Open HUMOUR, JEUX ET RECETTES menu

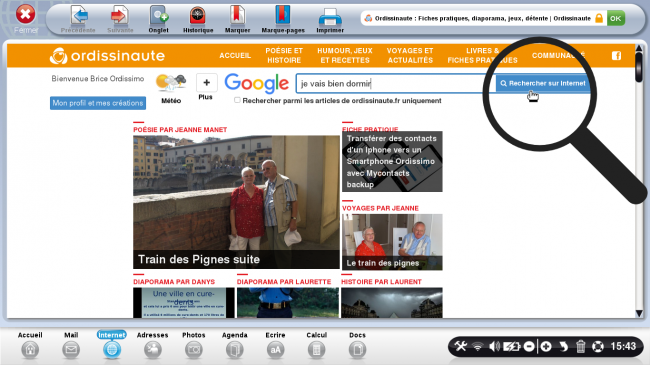click(x=345, y=56)
